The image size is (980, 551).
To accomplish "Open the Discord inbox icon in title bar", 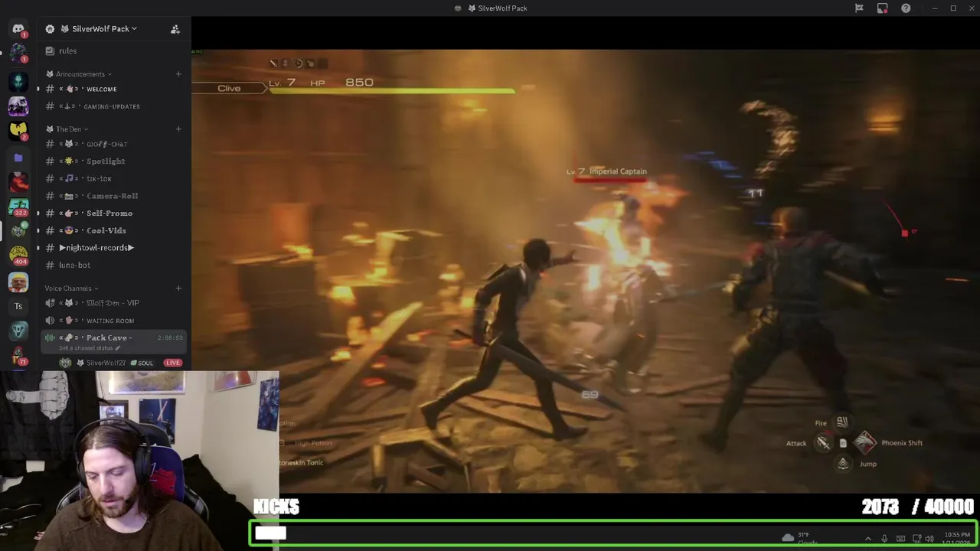I will 883,8.
